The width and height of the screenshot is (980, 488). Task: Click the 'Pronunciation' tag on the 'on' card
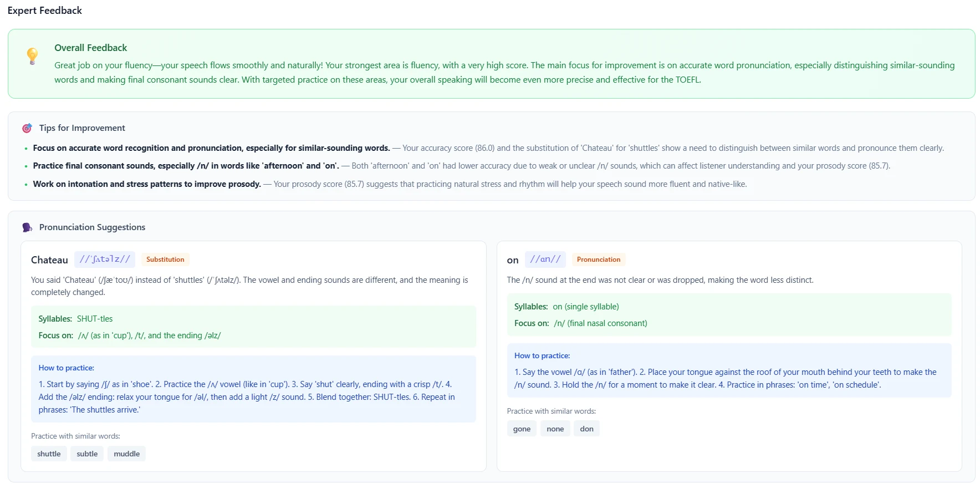click(599, 260)
